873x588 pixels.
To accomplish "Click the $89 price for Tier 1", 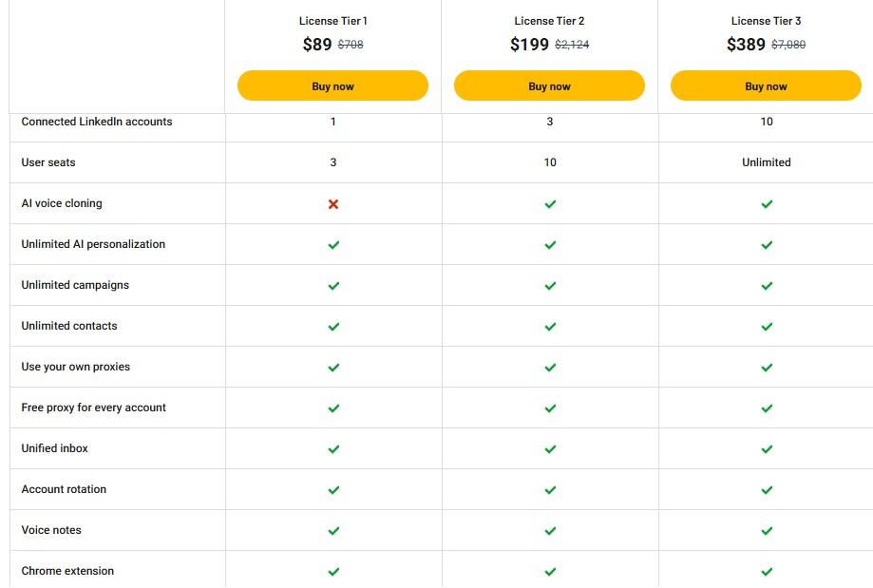I will pos(318,44).
